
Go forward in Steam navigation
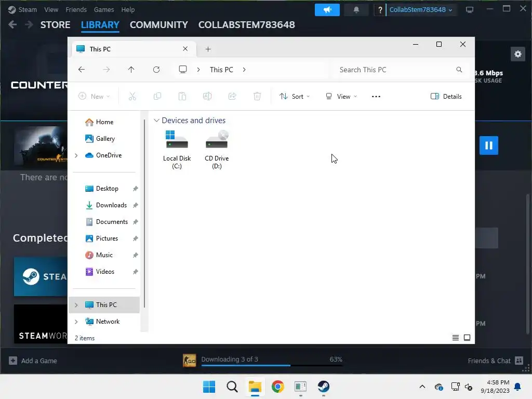click(29, 24)
